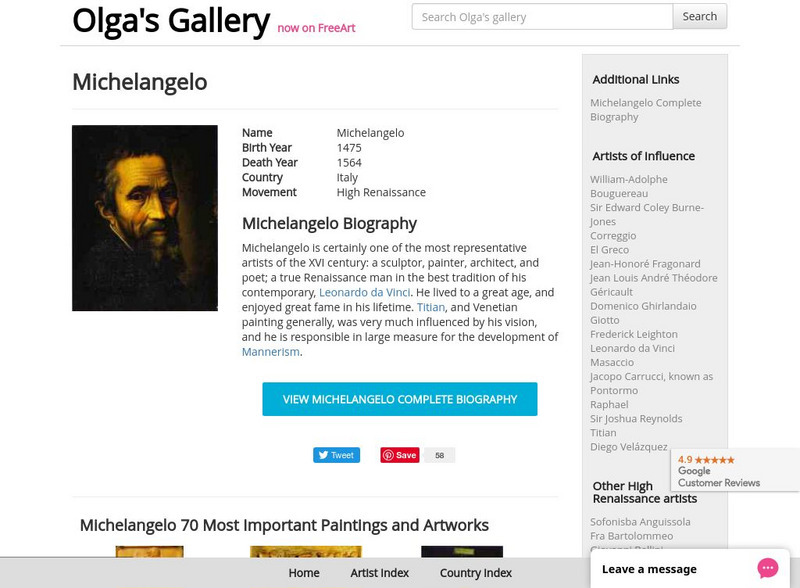Follow the Titian link in the biography text
Viewport: 800px width, 588px height.
(x=430, y=307)
